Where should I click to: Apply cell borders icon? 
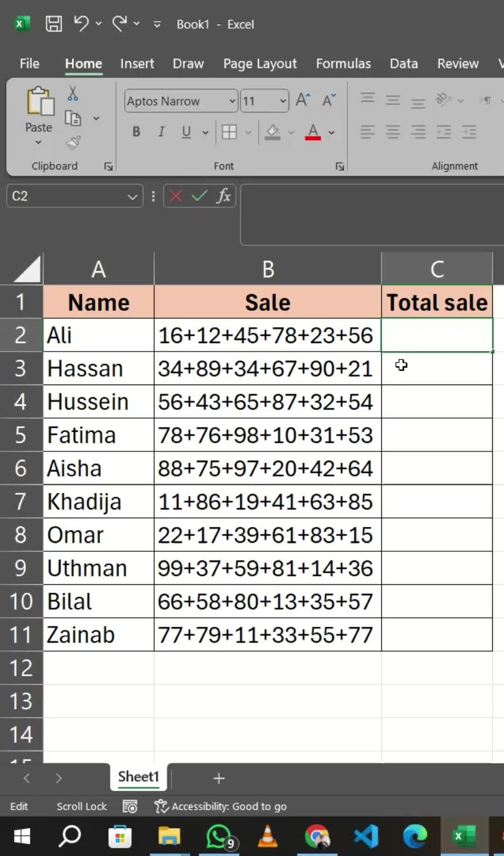tap(229, 132)
